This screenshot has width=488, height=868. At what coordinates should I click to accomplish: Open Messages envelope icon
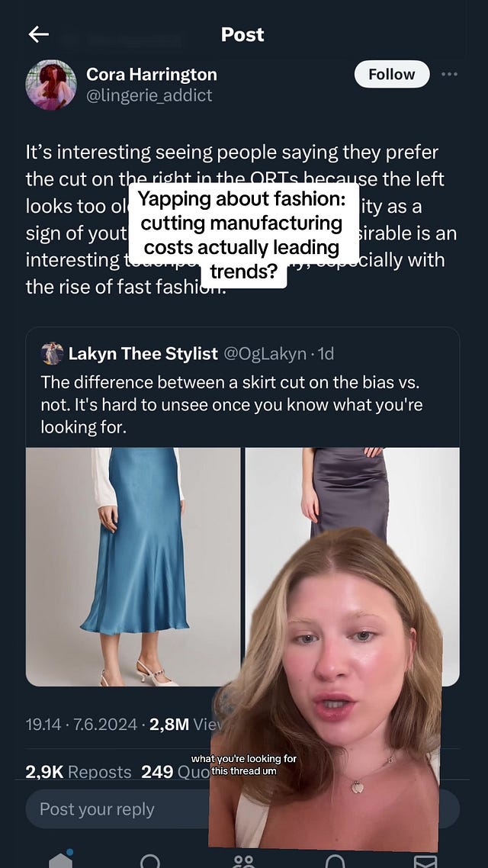coord(426,861)
